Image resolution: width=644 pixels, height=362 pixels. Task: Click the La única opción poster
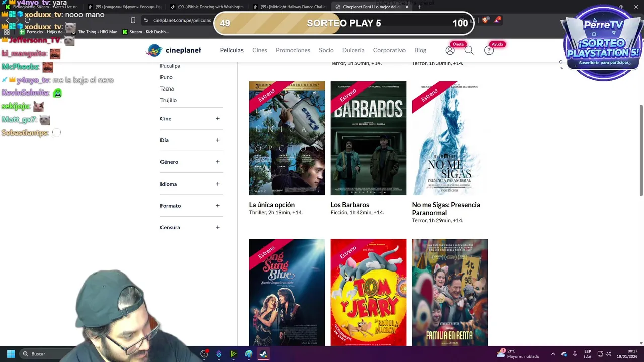pyautogui.click(x=287, y=138)
